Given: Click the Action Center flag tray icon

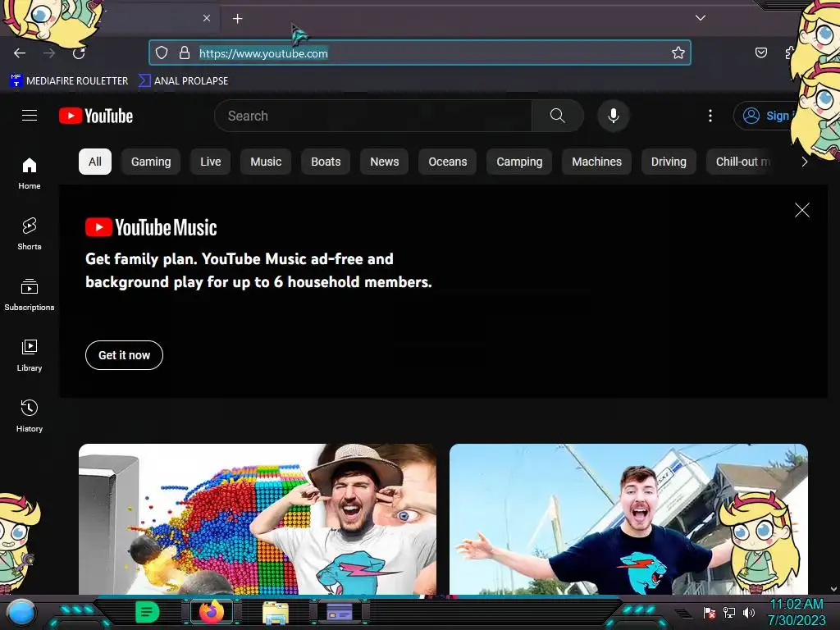Looking at the screenshot, I should point(710,612).
